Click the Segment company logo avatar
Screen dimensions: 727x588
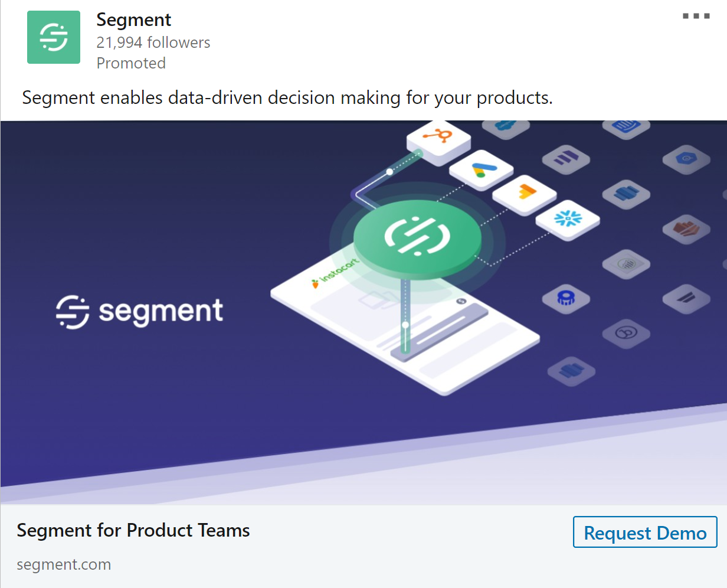54,37
